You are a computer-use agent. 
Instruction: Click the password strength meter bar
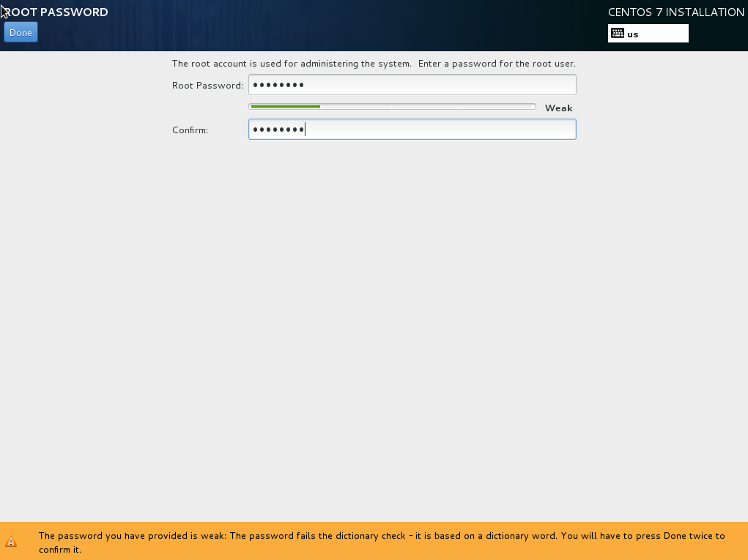point(393,106)
